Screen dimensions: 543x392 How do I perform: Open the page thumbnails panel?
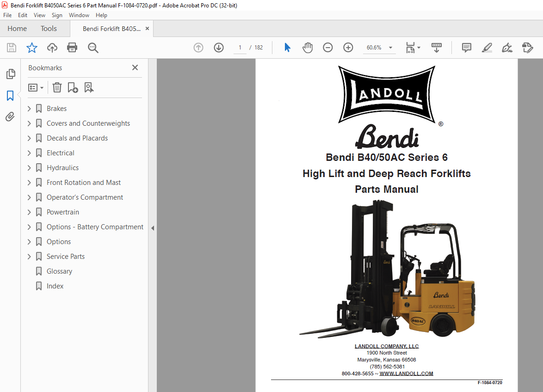pyautogui.click(x=11, y=73)
